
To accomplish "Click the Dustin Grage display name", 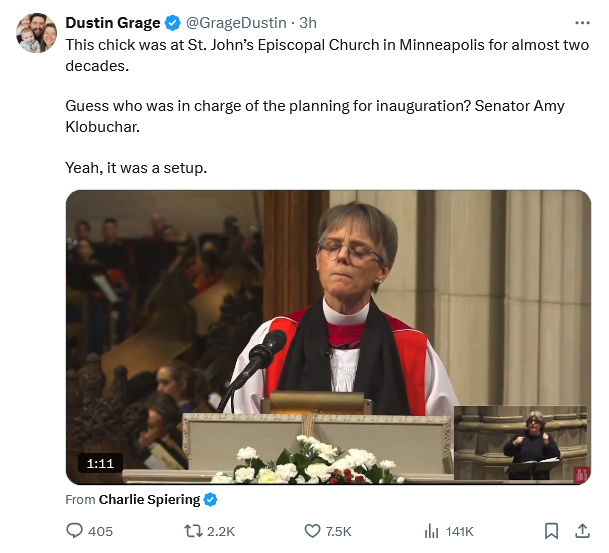I will click(113, 22).
